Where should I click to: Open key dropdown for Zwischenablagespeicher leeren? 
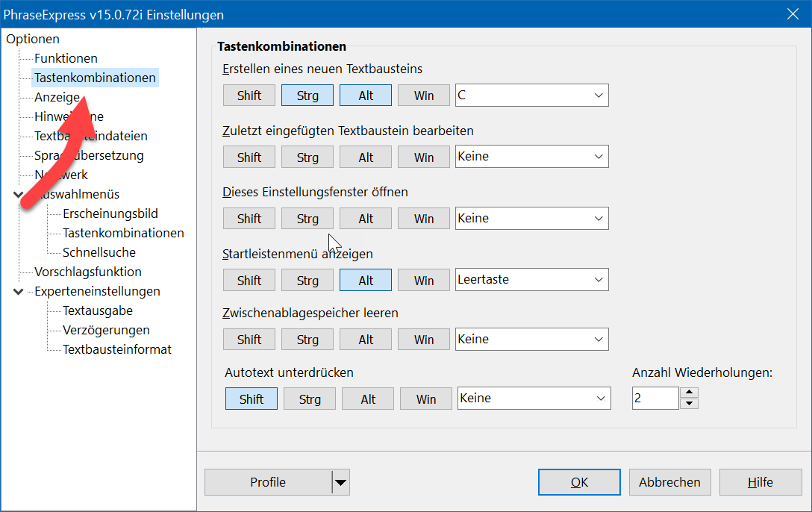(x=532, y=339)
